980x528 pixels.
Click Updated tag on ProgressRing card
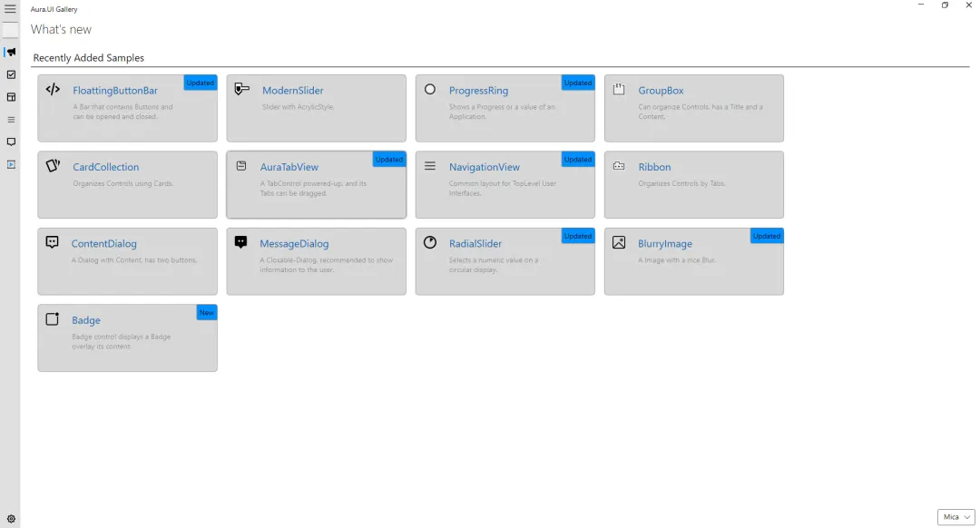point(577,83)
